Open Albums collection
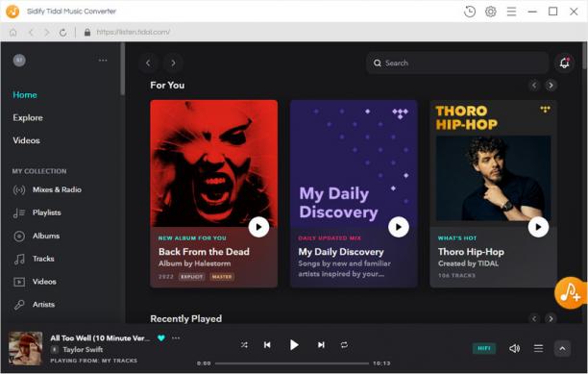The width and height of the screenshot is (588, 374). [x=37, y=236]
